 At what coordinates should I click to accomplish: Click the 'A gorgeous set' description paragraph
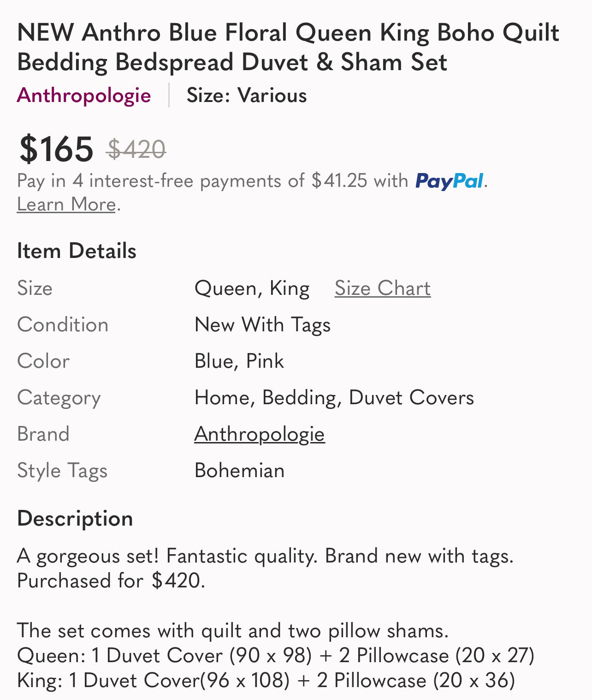tap(265, 568)
